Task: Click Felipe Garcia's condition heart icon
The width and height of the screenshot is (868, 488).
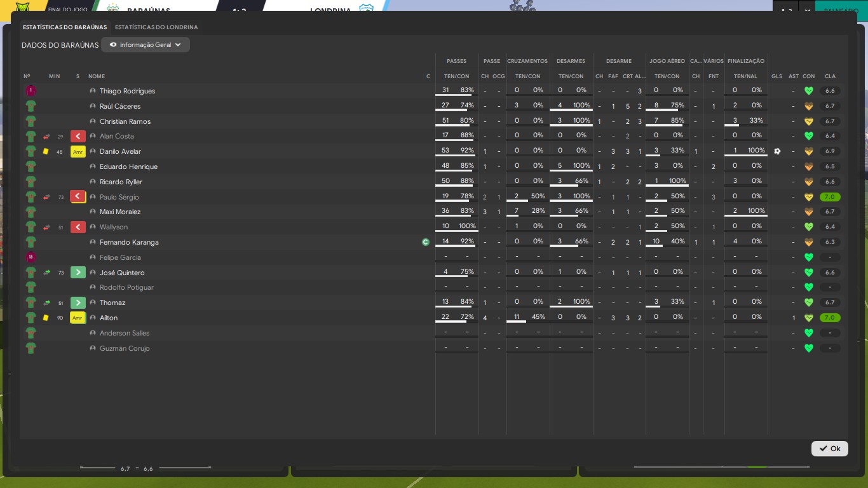Action: pyautogui.click(x=808, y=257)
